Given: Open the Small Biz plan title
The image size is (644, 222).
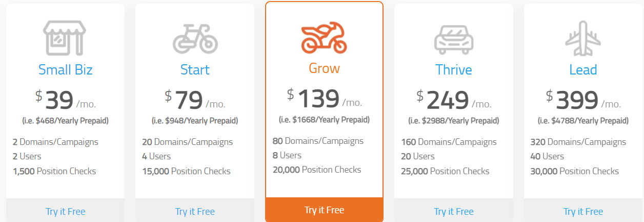Looking at the screenshot, I should tap(65, 69).
